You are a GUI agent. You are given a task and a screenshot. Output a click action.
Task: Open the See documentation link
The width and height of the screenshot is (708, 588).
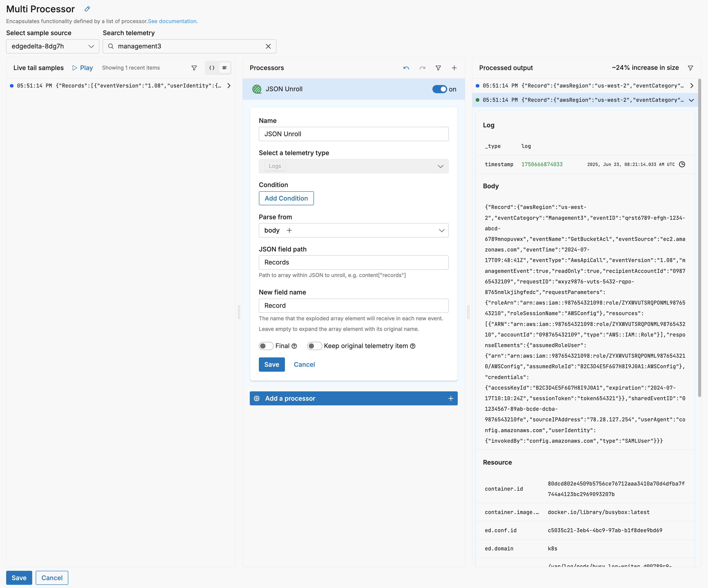pos(173,21)
